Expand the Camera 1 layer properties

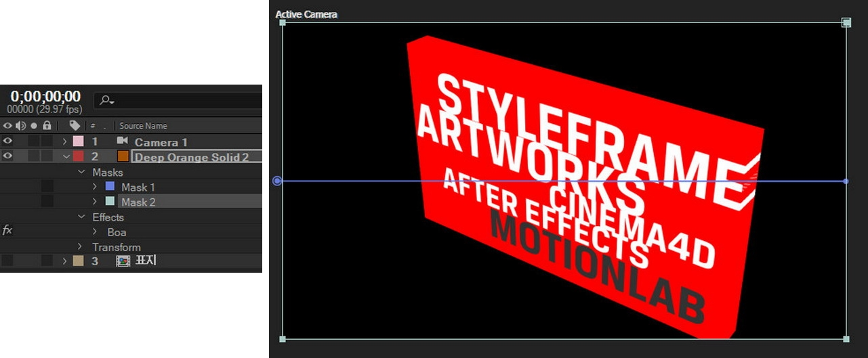[x=65, y=141]
